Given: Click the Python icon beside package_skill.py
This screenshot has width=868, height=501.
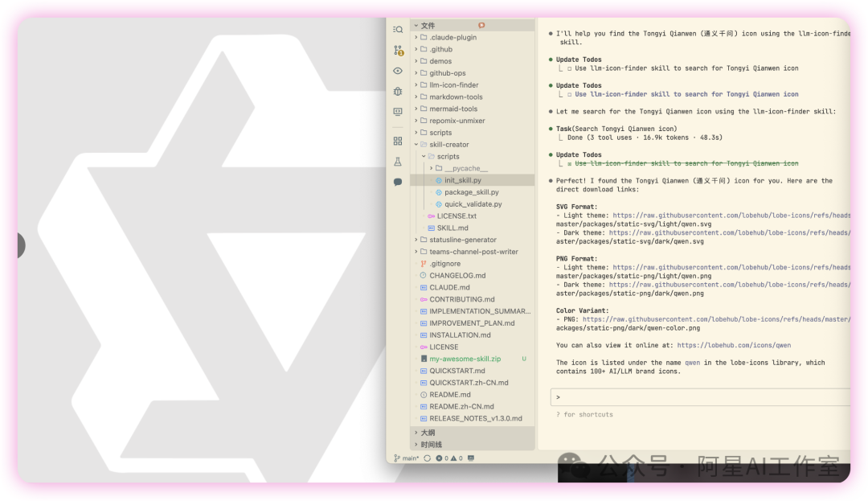Looking at the screenshot, I should click(x=439, y=192).
